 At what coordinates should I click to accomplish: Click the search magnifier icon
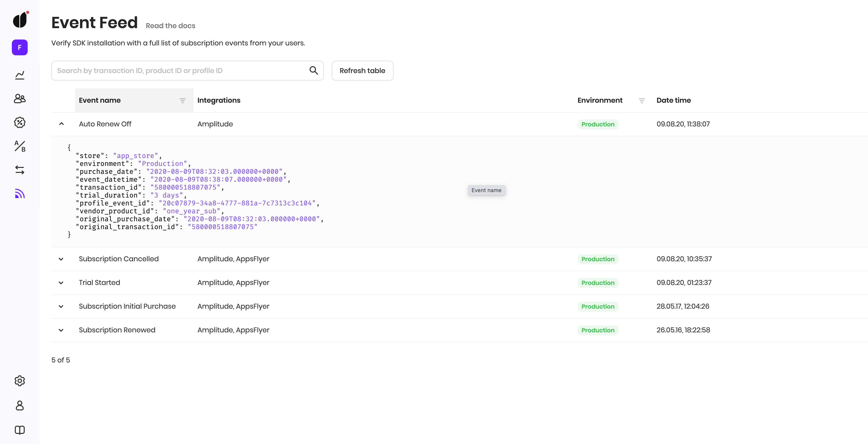(314, 70)
